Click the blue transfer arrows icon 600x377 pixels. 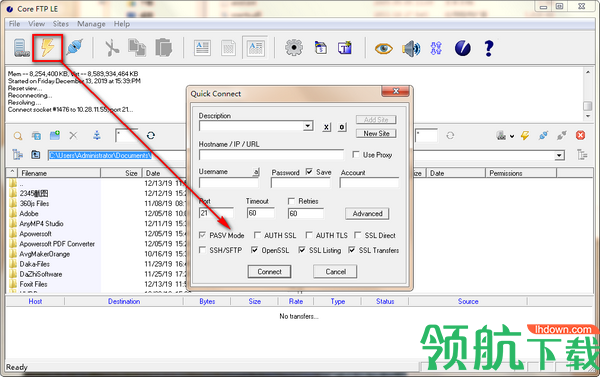pyautogui.click(x=436, y=49)
